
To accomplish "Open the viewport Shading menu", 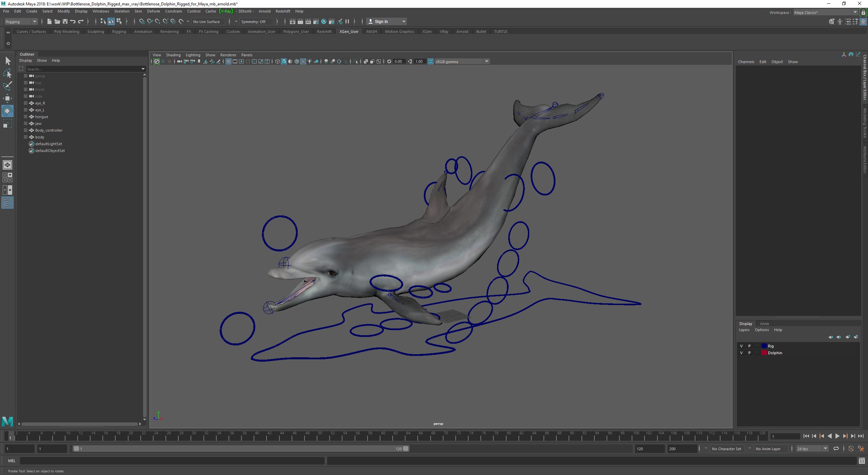I will tap(173, 55).
